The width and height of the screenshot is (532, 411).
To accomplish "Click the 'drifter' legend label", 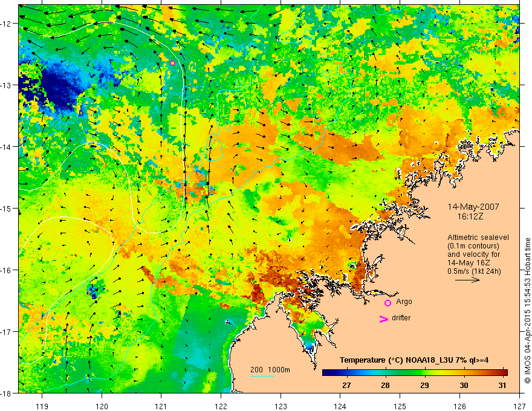I will pyautogui.click(x=401, y=318).
